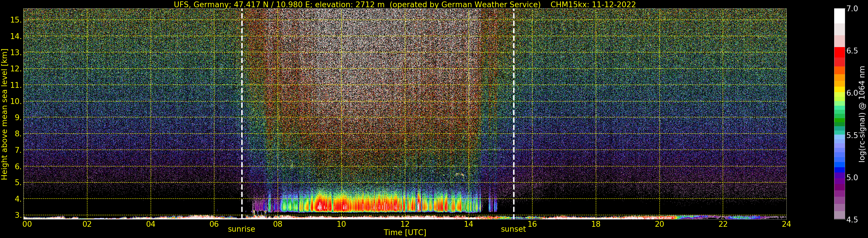The width and height of the screenshot is (868, 238).
Task: Click the "Height above mean sea level [km]" axis label
Action: 4,114
